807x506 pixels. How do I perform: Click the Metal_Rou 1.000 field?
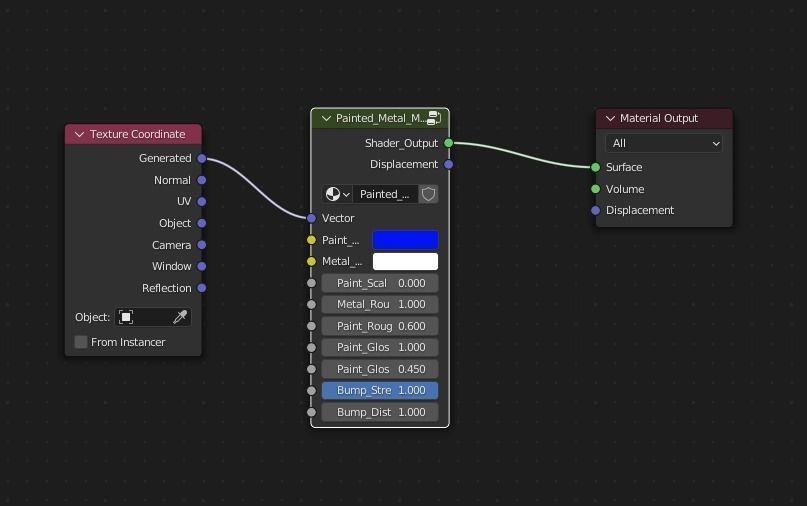click(380, 304)
